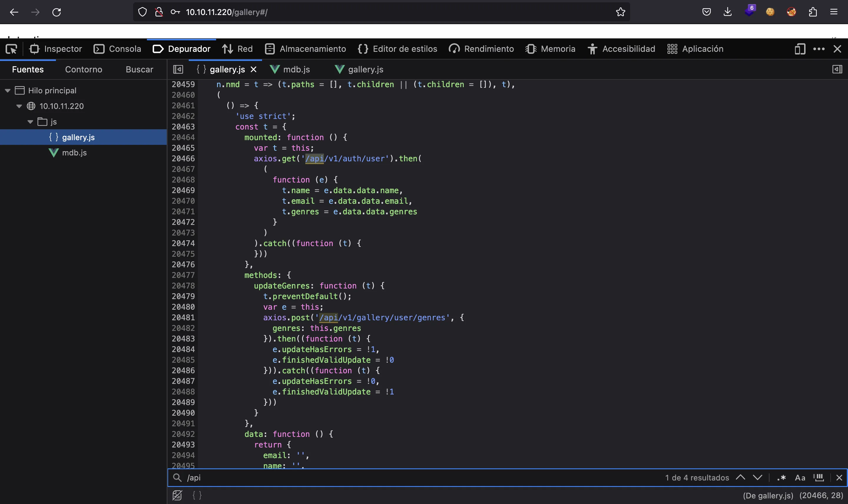
Task: Toggle regular expression search option
Action: [781, 478]
